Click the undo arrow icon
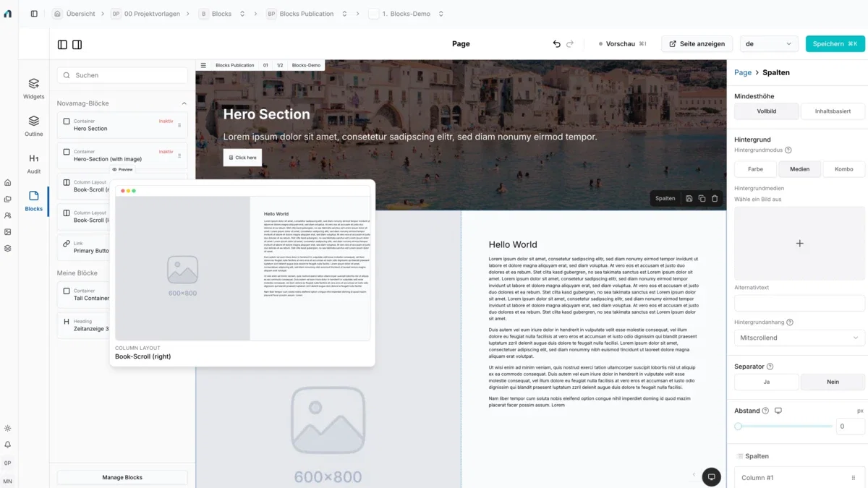The image size is (868, 488). click(556, 44)
